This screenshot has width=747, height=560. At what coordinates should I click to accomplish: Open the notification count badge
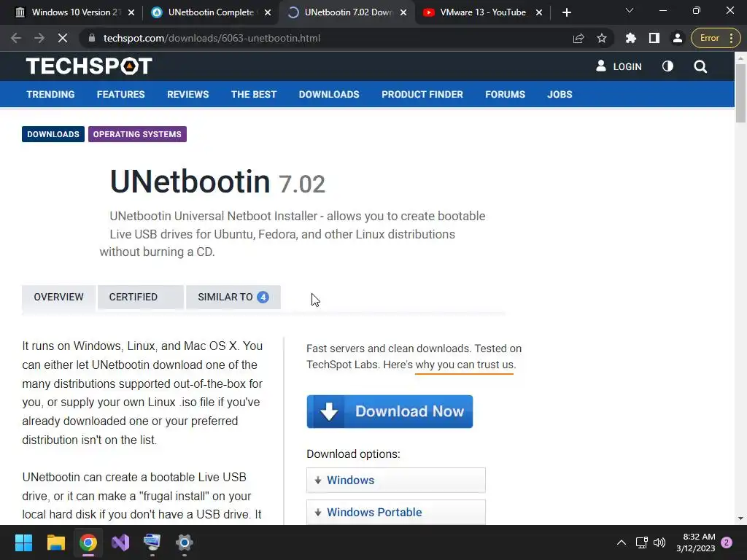pyautogui.click(x=727, y=542)
